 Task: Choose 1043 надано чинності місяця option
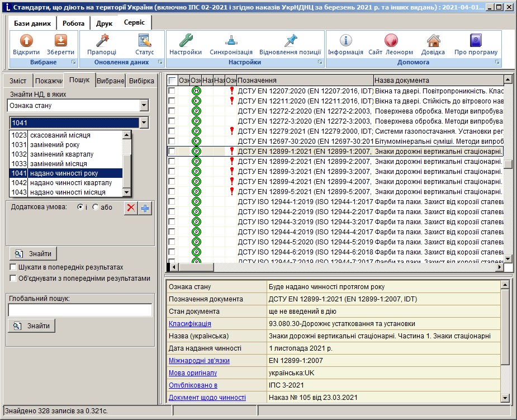coord(66,192)
